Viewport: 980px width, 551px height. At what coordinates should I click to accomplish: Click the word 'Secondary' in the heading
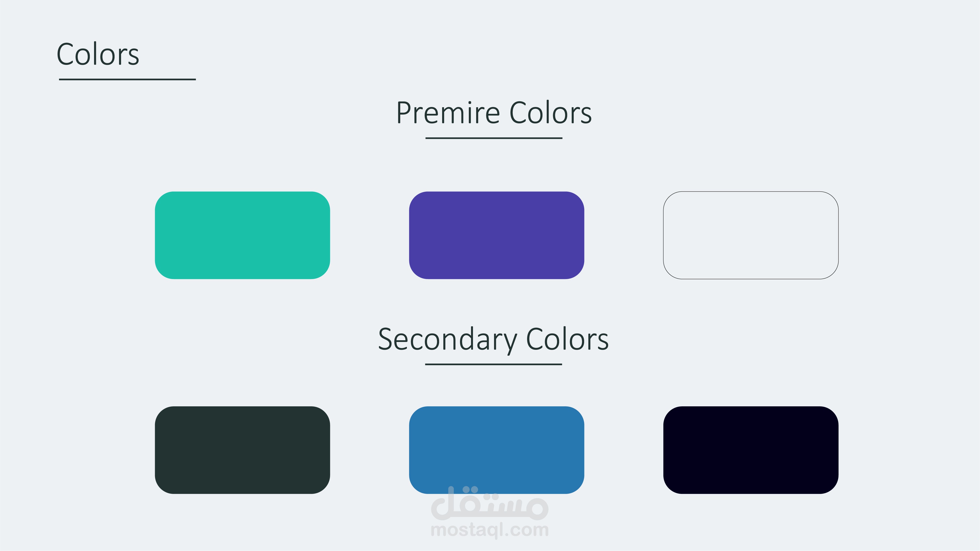pyautogui.click(x=448, y=340)
